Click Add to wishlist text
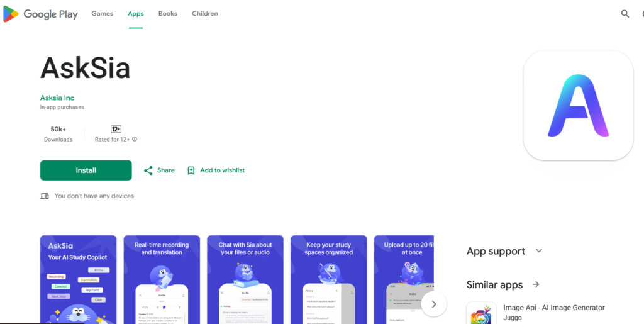 [x=222, y=170]
